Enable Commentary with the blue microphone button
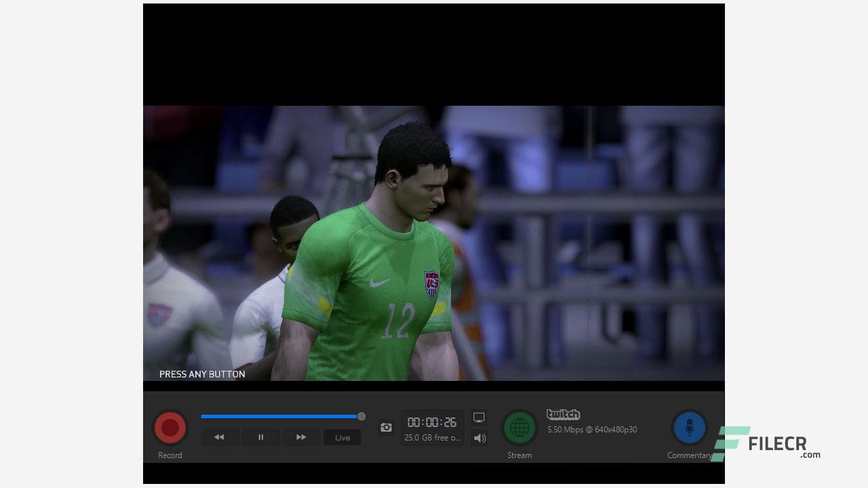The height and width of the screenshot is (488, 868). tap(690, 428)
